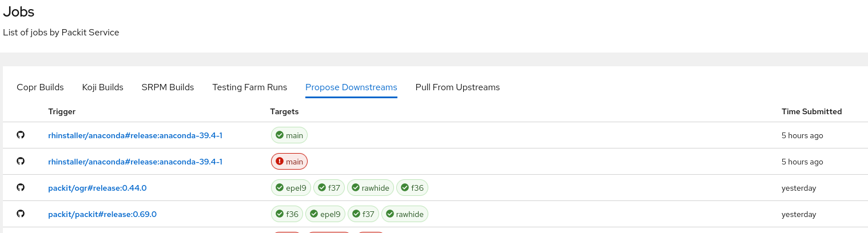Screen dimensions: 868x233
Task: Select the Testing Farm Runs tab
Action: click(249, 87)
